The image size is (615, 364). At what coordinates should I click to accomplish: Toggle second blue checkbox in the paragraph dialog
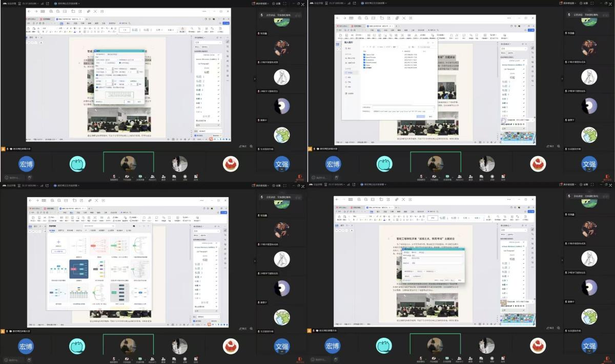(x=97, y=88)
